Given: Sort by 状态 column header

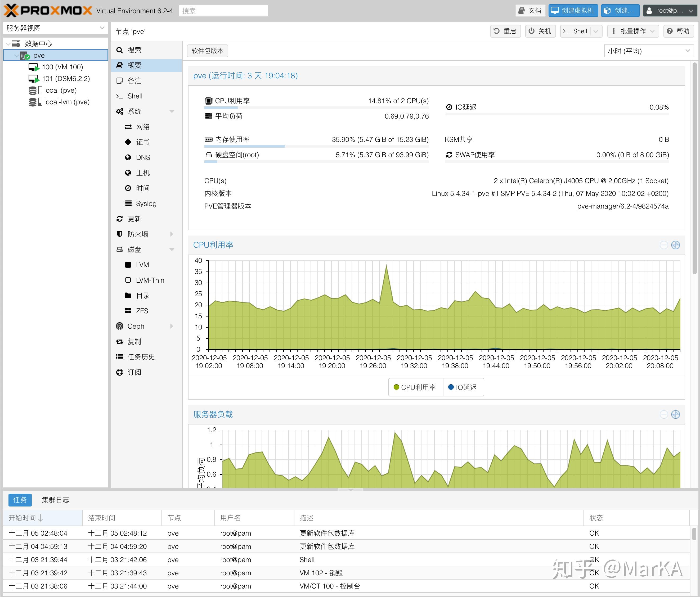Looking at the screenshot, I should point(636,518).
